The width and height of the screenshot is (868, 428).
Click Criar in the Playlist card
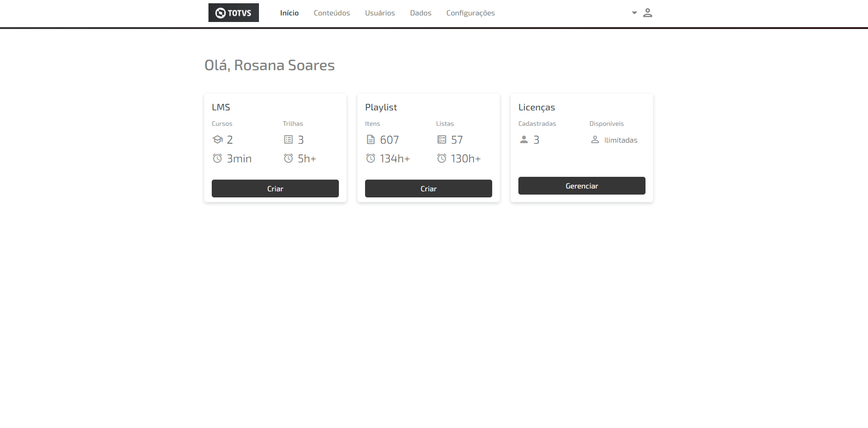429,189
